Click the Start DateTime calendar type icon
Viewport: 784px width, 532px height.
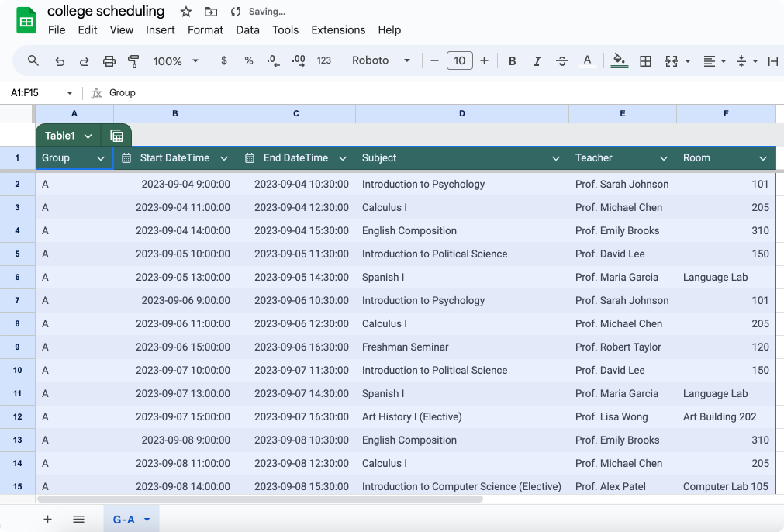pos(126,158)
